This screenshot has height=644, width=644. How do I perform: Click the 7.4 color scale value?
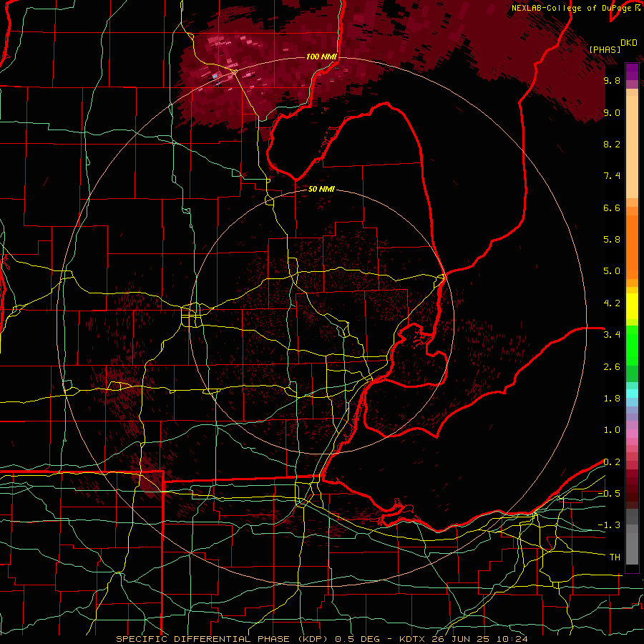click(612, 176)
